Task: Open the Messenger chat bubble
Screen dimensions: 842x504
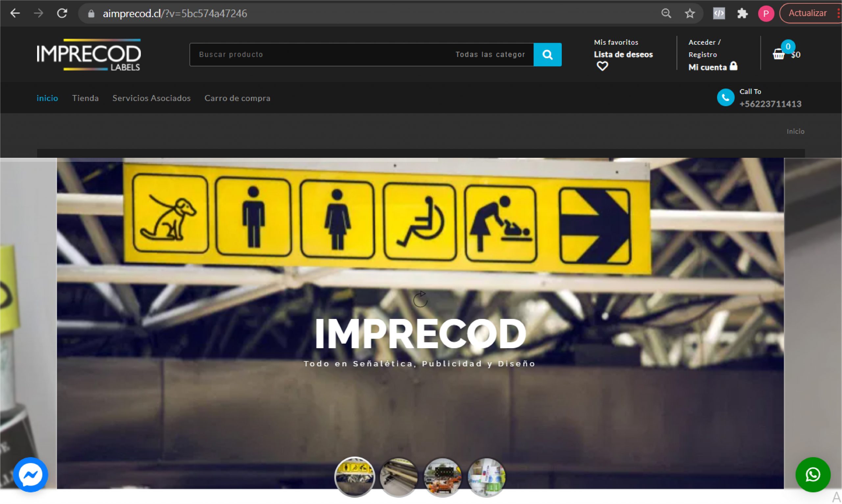Action: [x=31, y=474]
